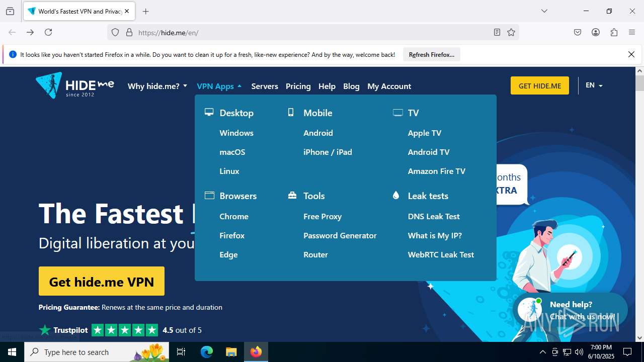Select Windows under Desktop apps
This screenshot has width=644, height=362.
(236, 133)
